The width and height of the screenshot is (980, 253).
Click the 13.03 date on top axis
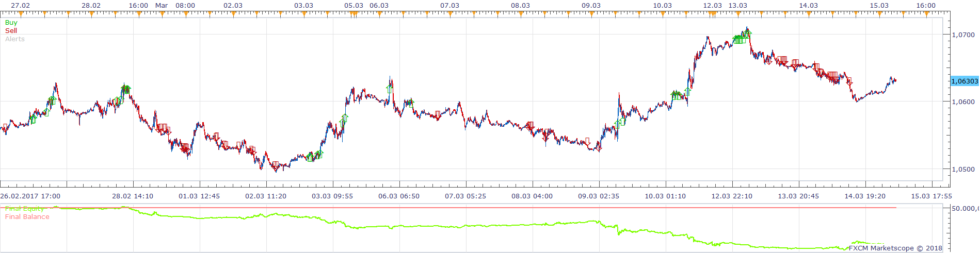pos(737,6)
